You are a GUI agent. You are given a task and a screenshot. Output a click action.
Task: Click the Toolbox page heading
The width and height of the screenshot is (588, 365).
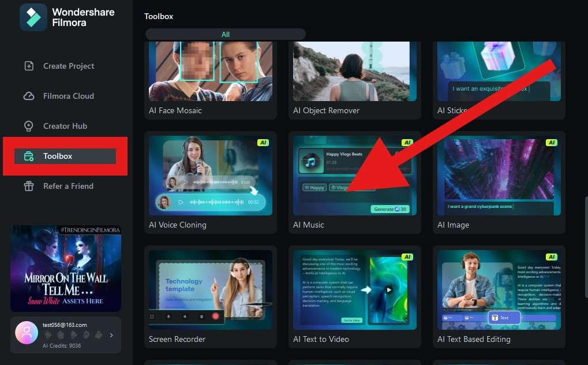(159, 16)
